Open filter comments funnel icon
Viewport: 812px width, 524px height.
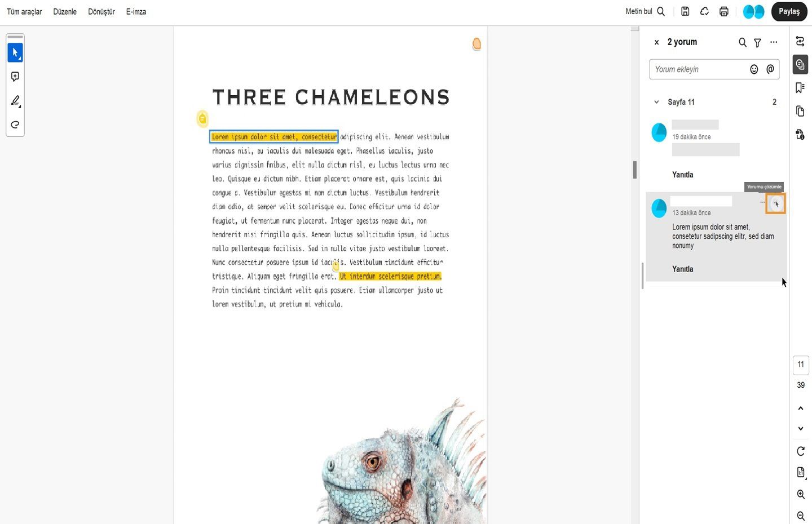[758, 42]
